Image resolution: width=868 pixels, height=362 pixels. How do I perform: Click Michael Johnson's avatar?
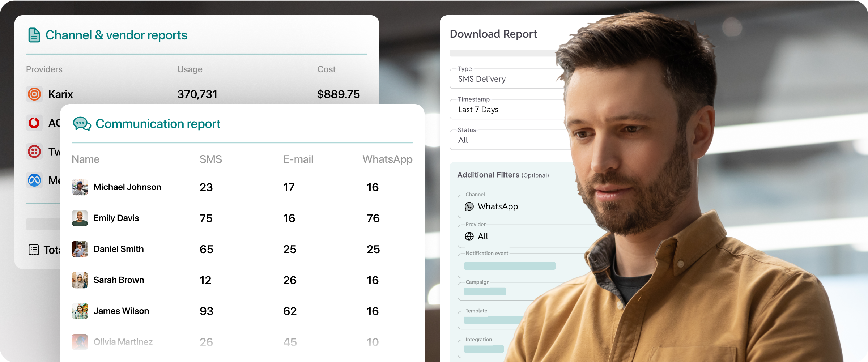pos(80,187)
